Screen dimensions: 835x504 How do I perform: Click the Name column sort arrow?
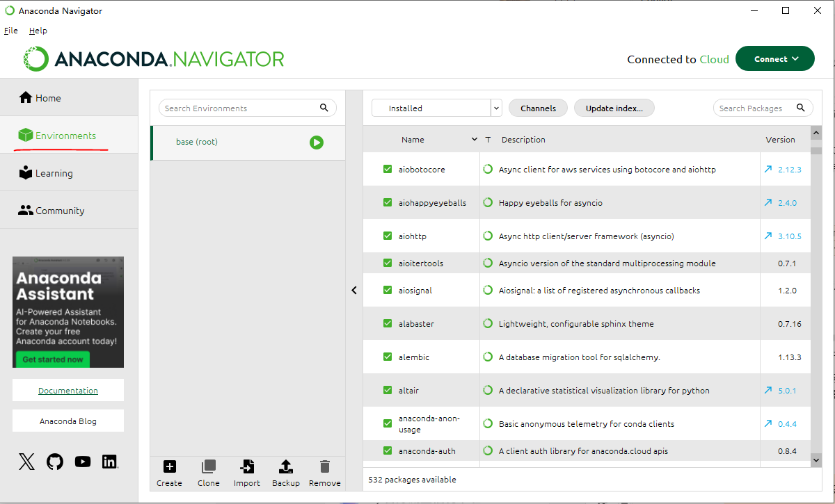click(475, 140)
